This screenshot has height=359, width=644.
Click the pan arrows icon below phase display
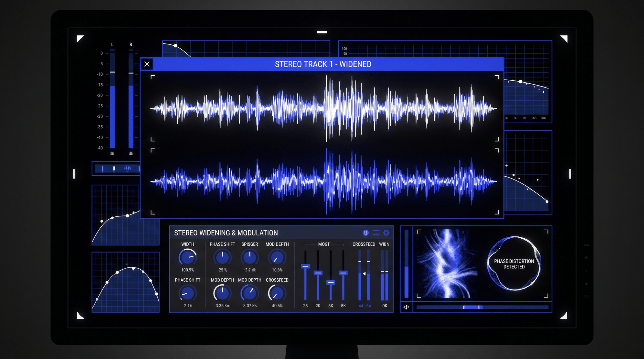click(406, 307)
